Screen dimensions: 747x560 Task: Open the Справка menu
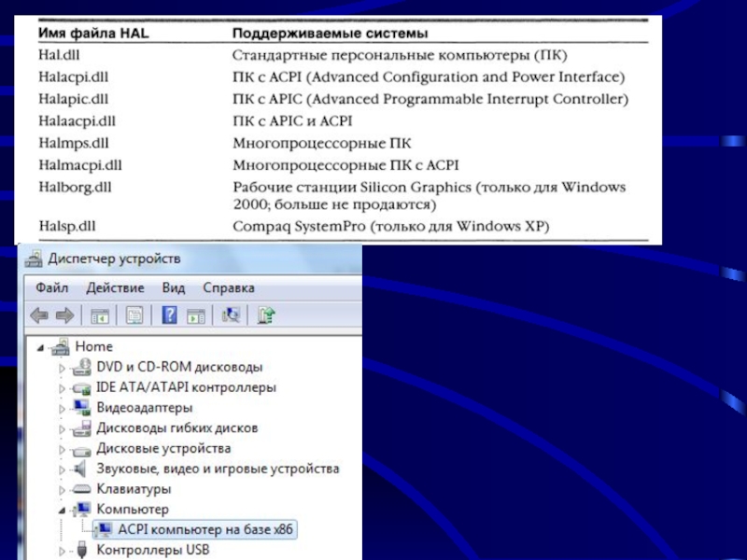(x=229, y=287)
